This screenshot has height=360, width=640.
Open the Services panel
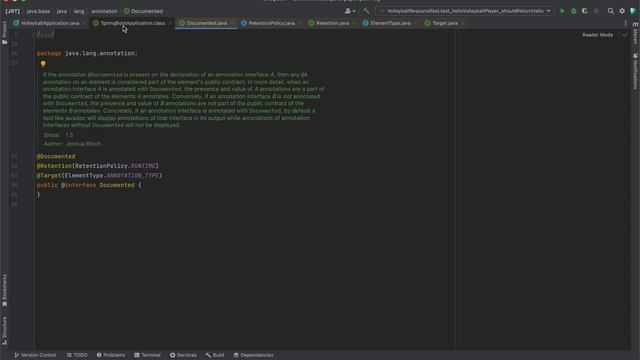click(183, 355)
